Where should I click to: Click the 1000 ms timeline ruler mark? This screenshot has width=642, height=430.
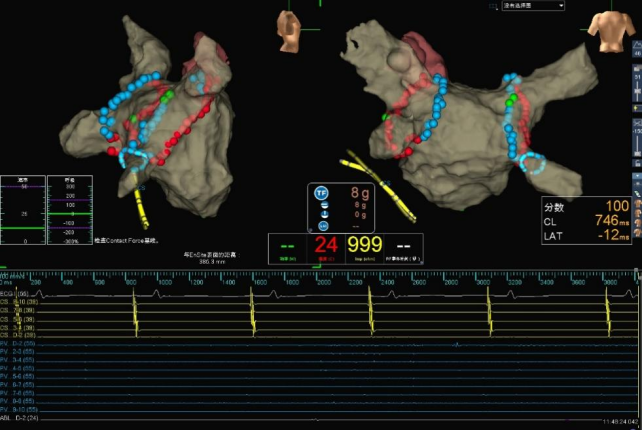pyautogui.click(x=165, y=283)
